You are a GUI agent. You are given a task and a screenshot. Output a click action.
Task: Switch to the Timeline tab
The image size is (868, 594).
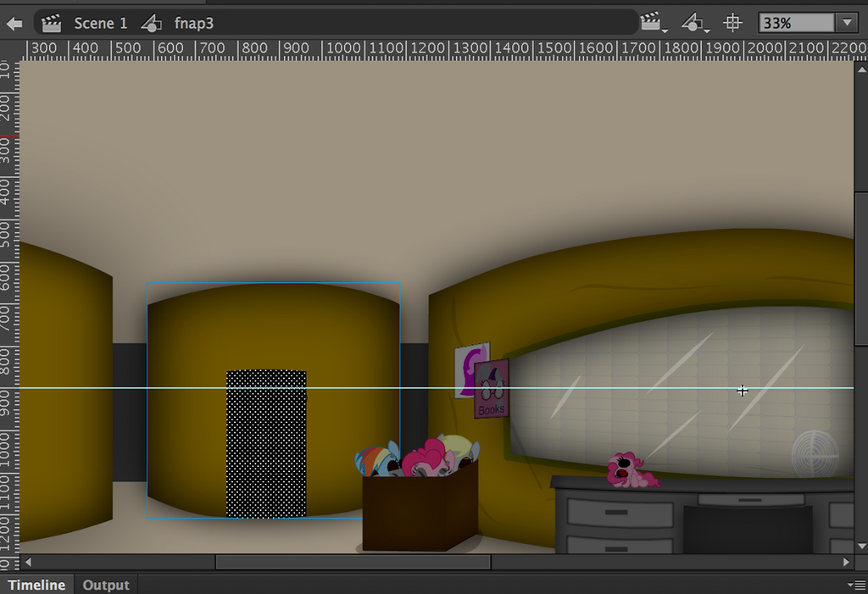[36, 585]
